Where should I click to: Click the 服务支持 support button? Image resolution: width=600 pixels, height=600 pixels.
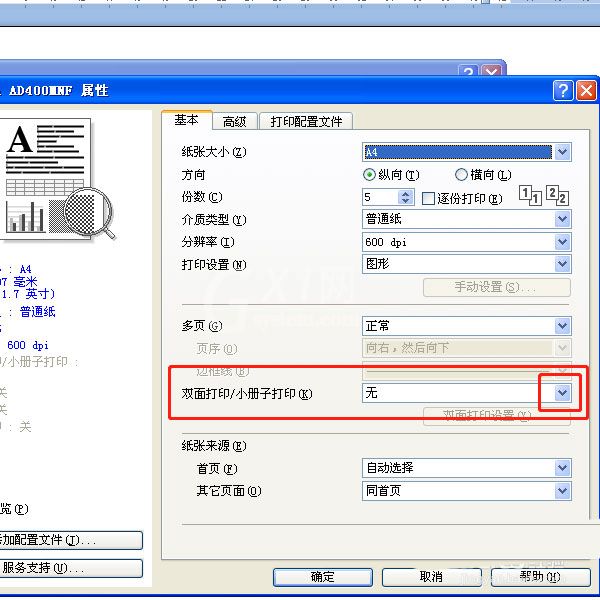71,568
